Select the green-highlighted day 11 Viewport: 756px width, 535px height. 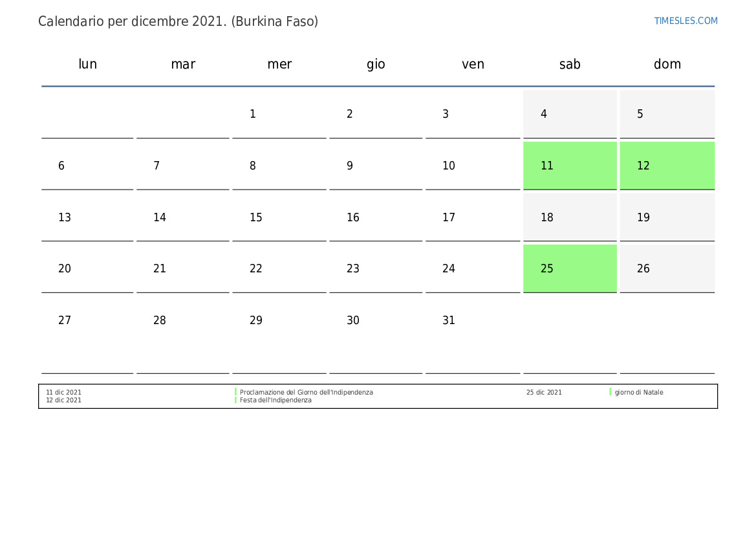[569, 166]
